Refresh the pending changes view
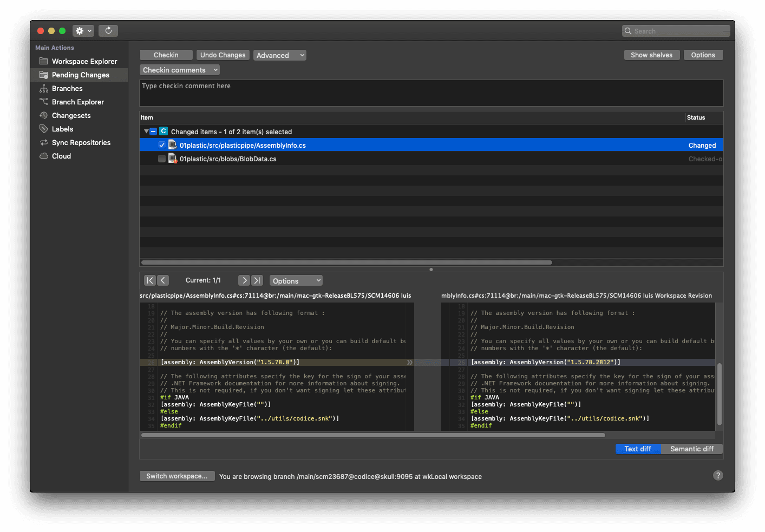Screen dimensions: 765x532 [x=108, y=30]
